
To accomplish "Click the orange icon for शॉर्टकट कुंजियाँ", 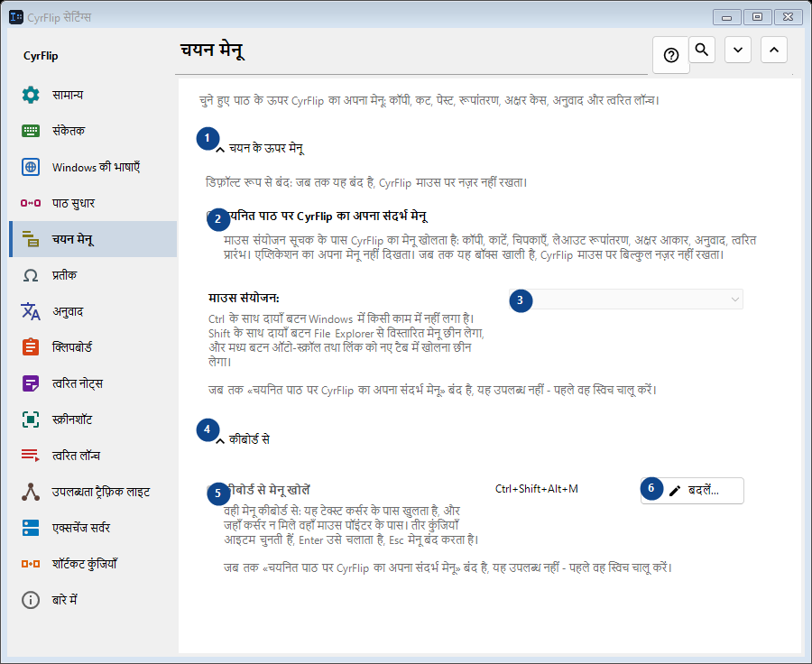I will click(31, 564).
